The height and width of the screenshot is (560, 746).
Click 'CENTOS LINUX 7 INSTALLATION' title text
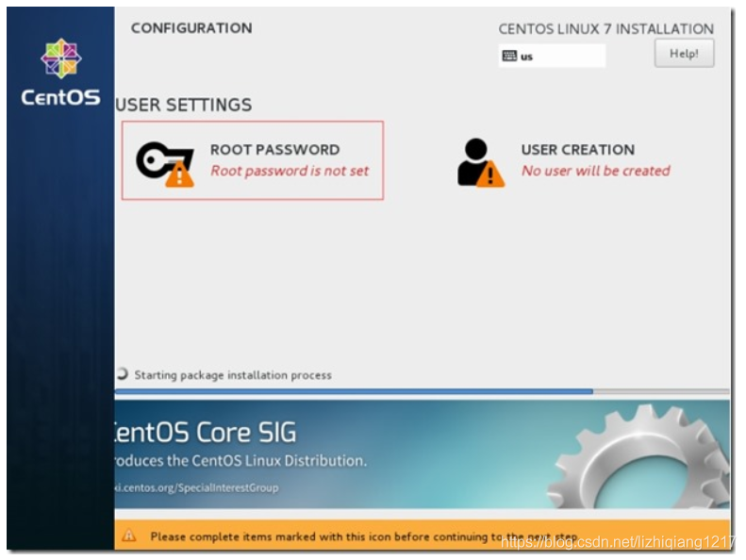[605, 29]
